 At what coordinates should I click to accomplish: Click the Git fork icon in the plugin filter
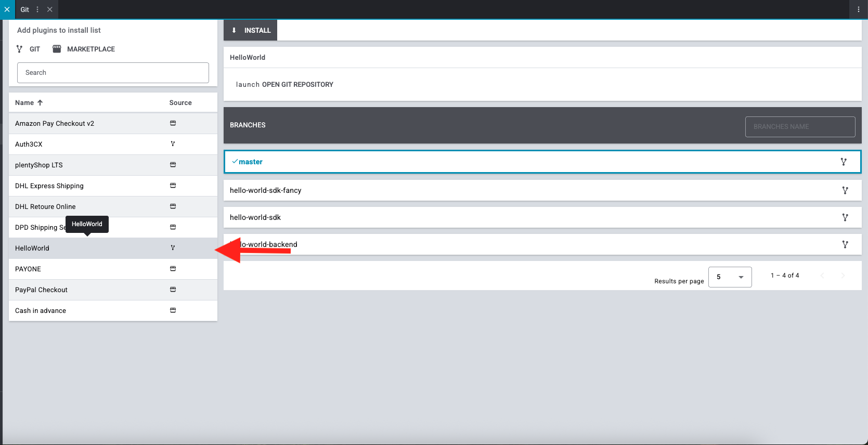point(19,49)
